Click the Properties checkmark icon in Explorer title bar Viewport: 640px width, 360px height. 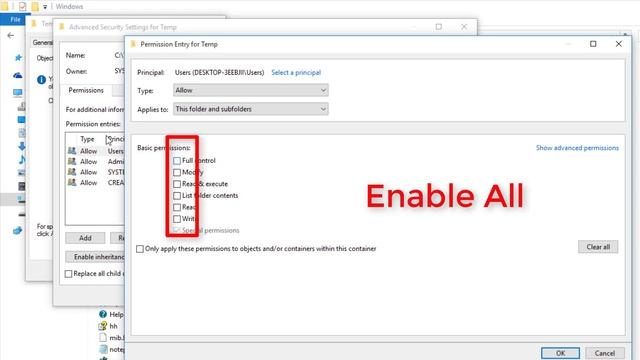(22, 6)
